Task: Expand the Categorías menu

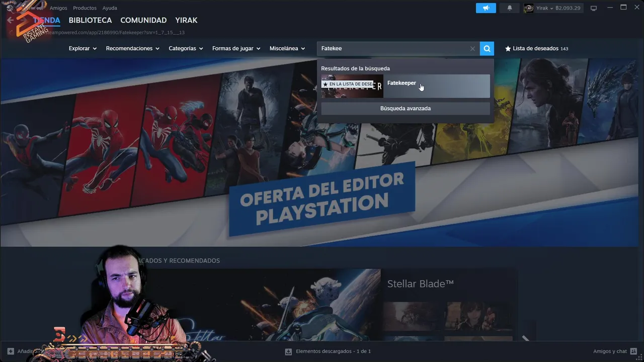Action: click(x=186, y=48)
